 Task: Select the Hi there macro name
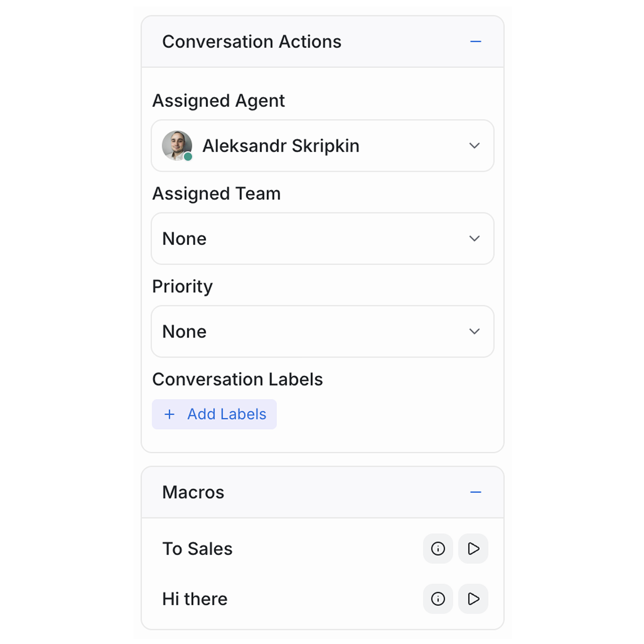pos(195,599)
